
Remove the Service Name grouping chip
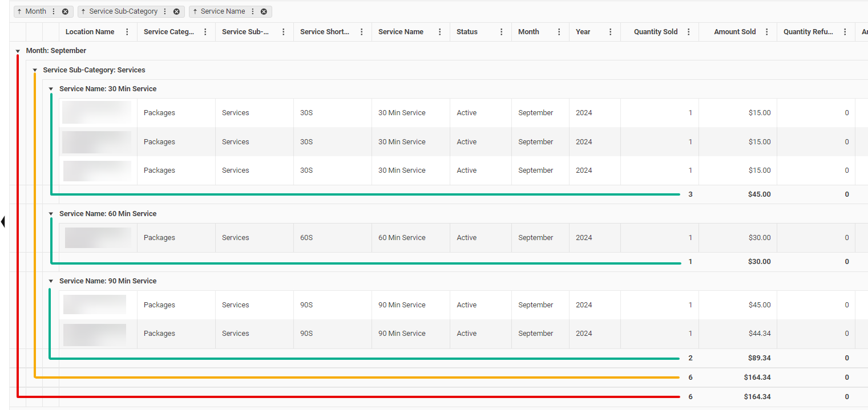(264, 11)
